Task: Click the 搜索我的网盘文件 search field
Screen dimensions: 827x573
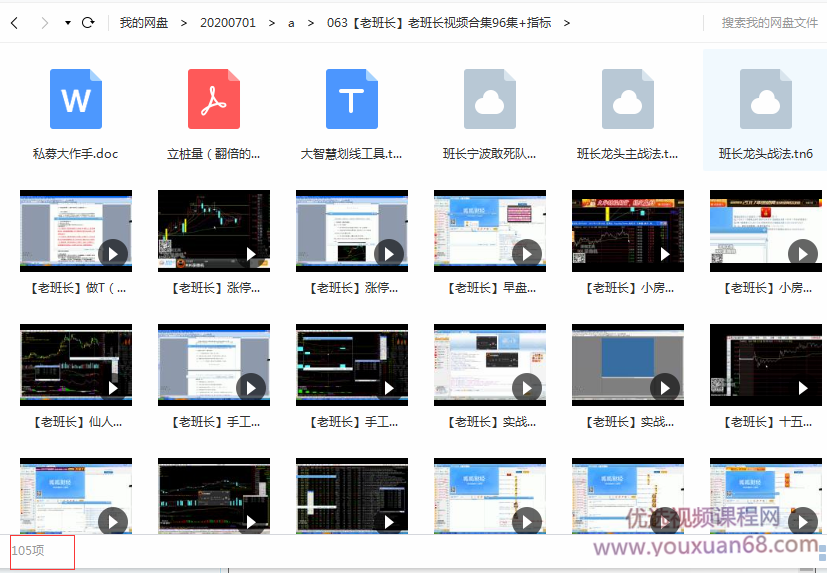Action: [769, 22]
